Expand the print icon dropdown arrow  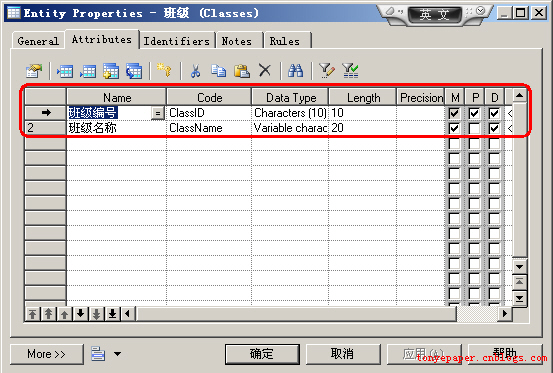(117, 354)
